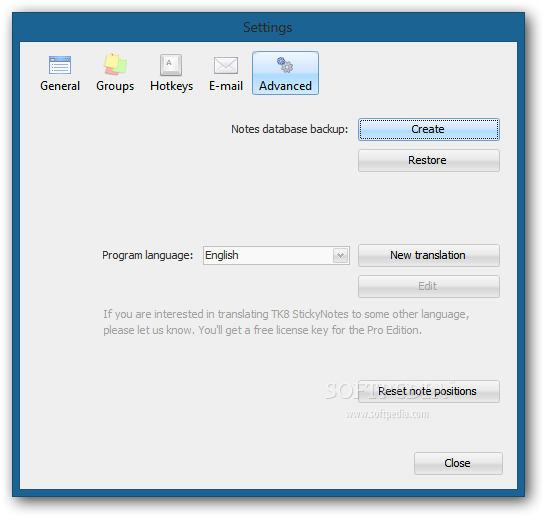Reset note positions
The image size is (545, 517).
[429, 391]
